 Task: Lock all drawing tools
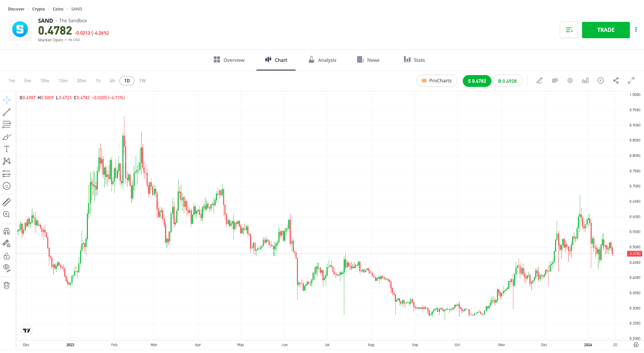(x=7, y=256)
